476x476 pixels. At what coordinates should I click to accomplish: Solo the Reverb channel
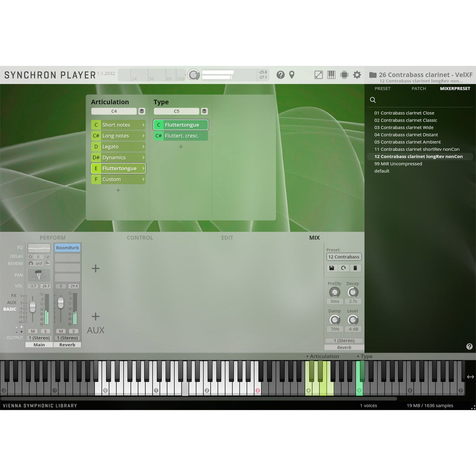click(73, 331)
